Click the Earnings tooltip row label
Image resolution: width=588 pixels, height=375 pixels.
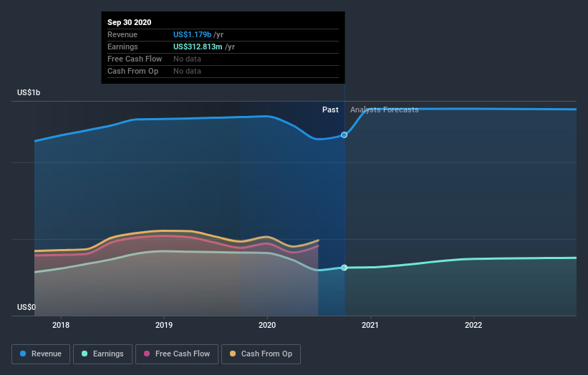coord(122,47)
